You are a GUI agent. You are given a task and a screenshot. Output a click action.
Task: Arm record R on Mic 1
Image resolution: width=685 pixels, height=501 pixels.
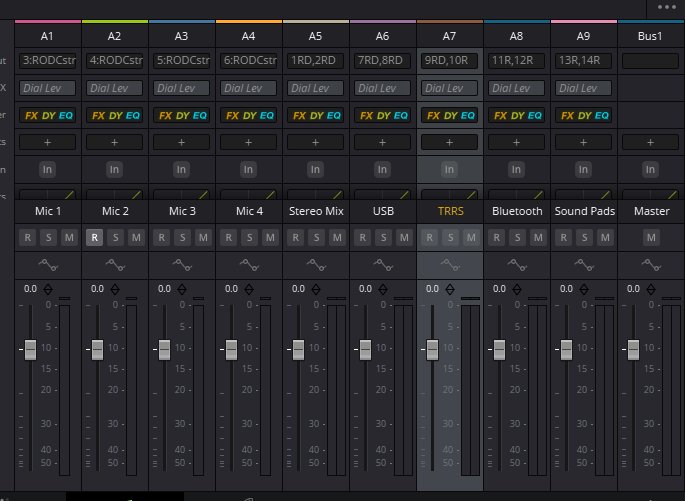(28, 238)
